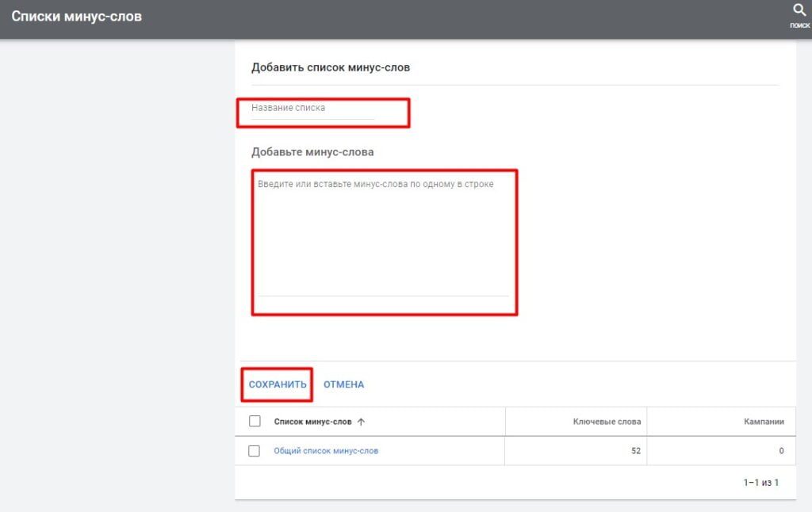The height and width of the screenshot is (512, 812).
Task: Select the keyword count cell 52
Action: point(636,451)
